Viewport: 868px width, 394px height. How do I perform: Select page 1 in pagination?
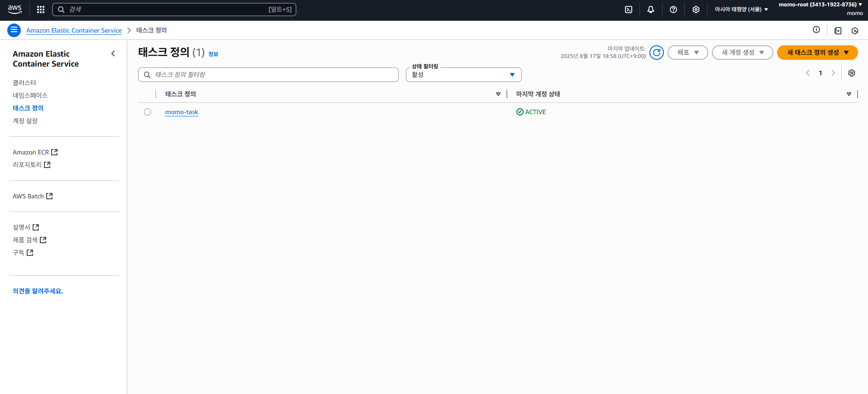(820, 73)
